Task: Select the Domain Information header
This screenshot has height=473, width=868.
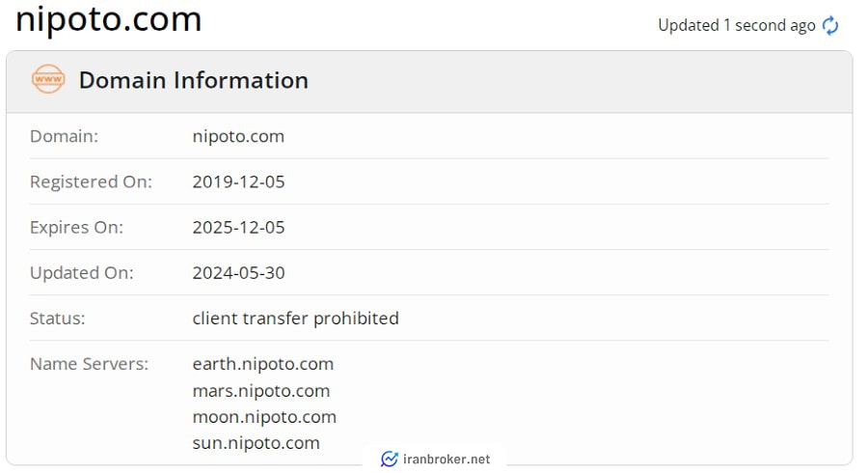Action: pos(193,80)
